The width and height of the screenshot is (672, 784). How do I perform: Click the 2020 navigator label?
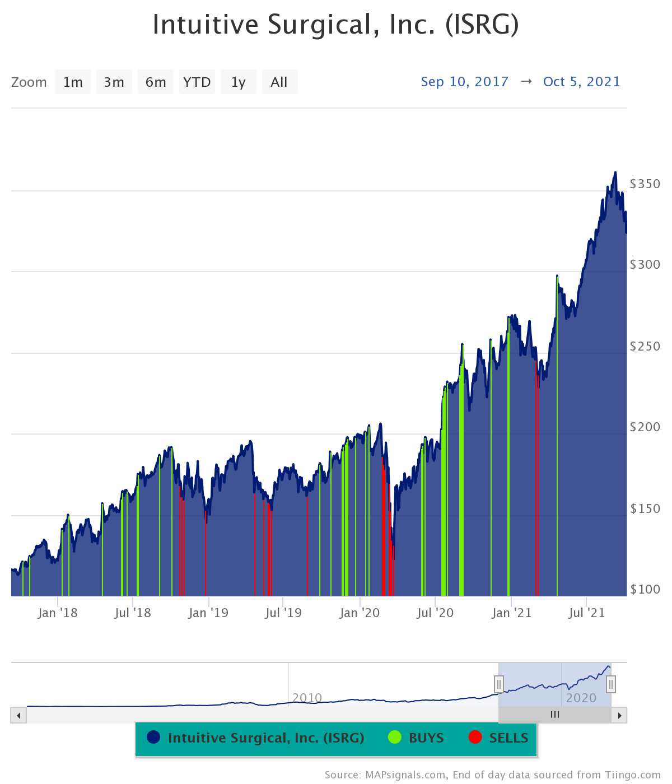click(x=581, y=698)
